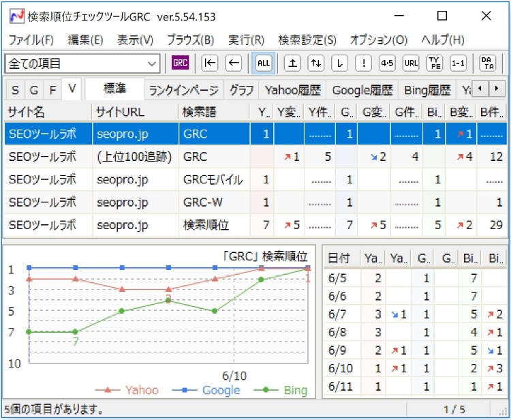
Task: Toggle the 4-5 rank filter button
Action: [x=387, y=63]
